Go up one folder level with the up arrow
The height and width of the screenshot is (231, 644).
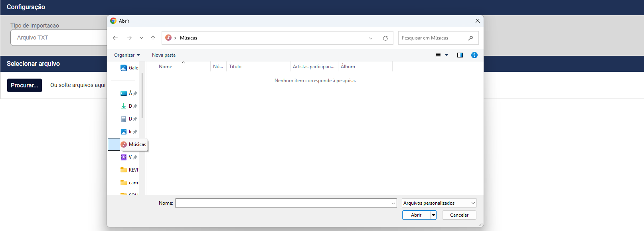(x=153, y=38)
